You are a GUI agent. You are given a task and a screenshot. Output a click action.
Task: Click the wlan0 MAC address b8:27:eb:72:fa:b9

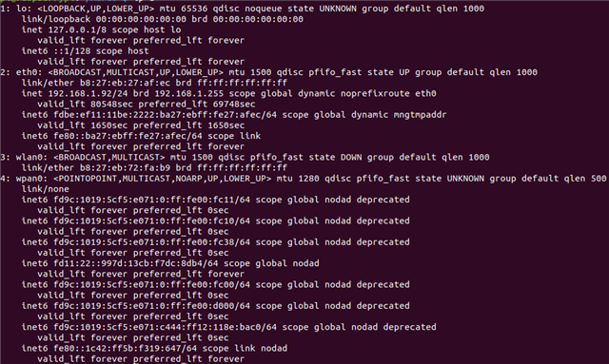pyautogui.click(x=125, y=167)
